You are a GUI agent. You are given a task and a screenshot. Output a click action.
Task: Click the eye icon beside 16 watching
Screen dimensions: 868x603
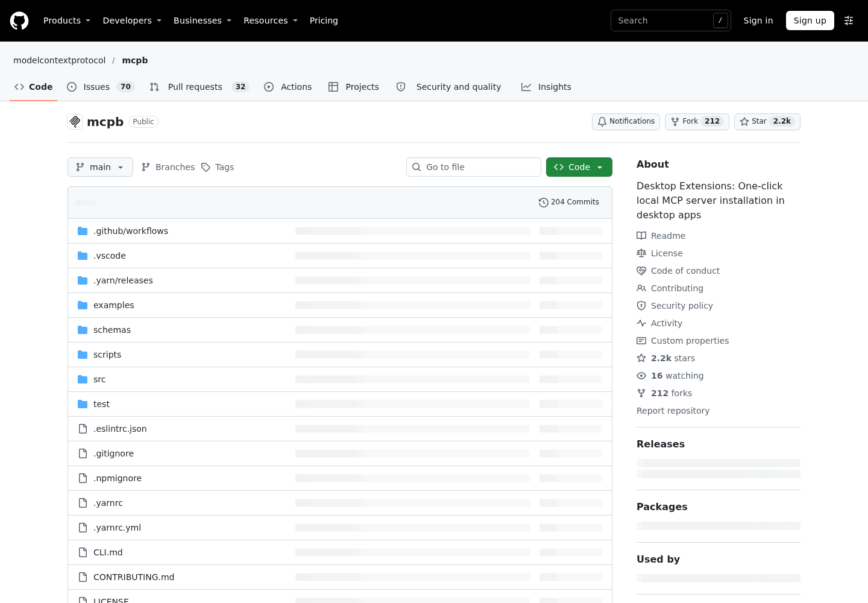pos(641,376)
